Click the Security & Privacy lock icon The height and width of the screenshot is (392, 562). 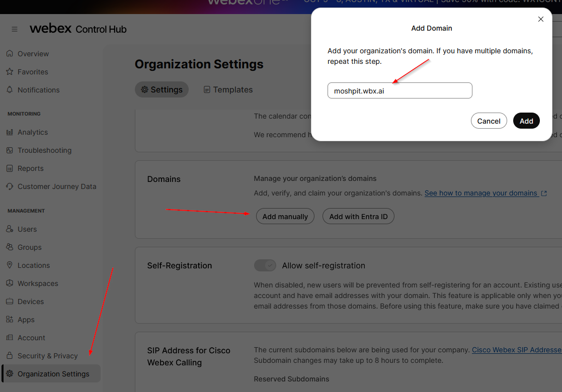tap(10, 355)
